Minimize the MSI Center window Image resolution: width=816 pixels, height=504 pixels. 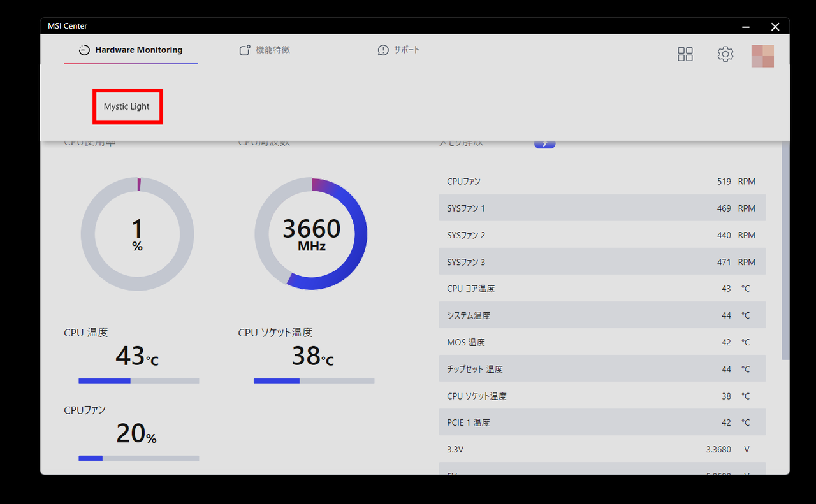746,27
